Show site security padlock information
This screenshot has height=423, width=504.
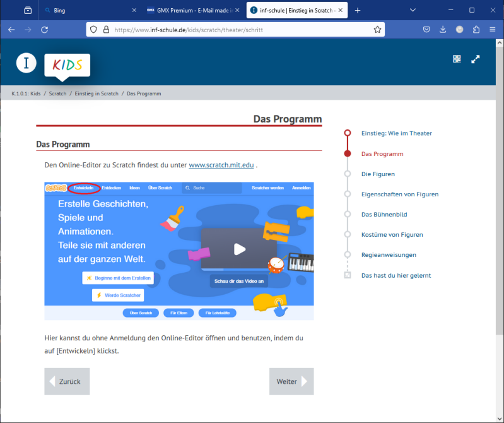[x=106, y=30]
